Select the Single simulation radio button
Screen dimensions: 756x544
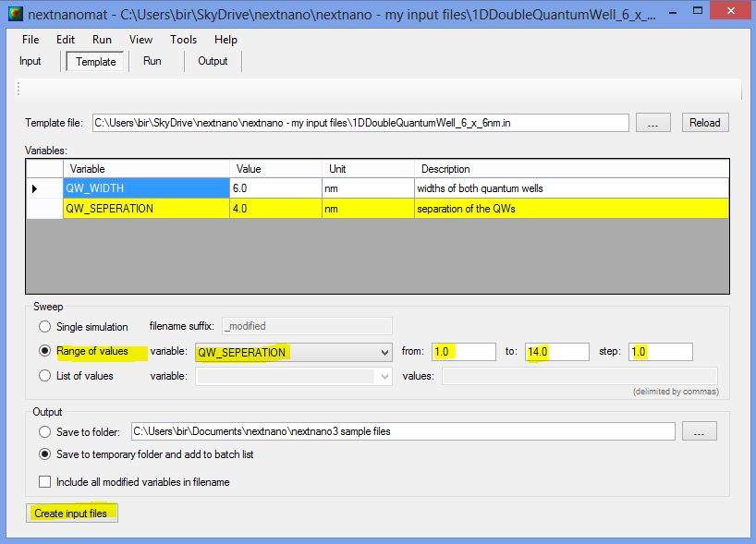click(x=44, y=326)
